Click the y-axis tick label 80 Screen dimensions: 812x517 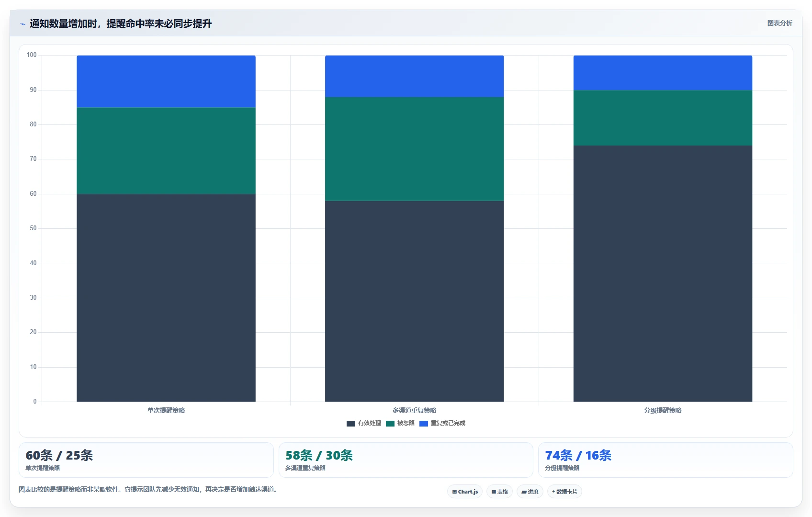tap(33, 124)
